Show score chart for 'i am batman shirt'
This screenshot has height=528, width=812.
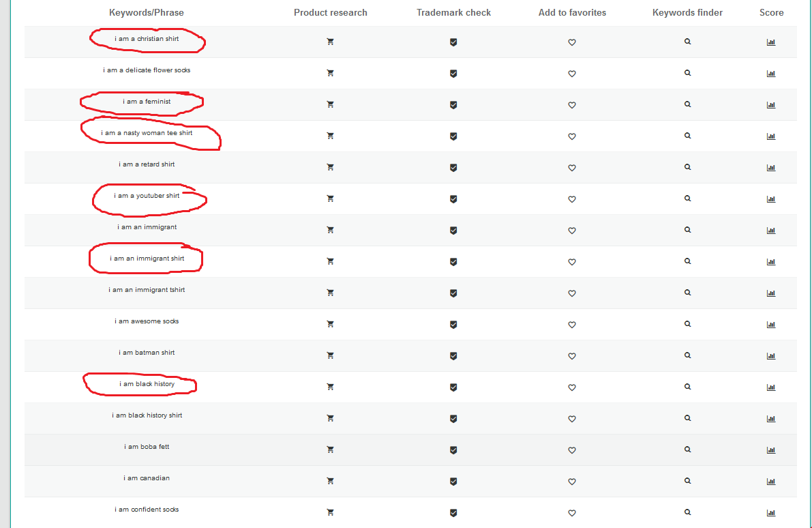[771, 356]
